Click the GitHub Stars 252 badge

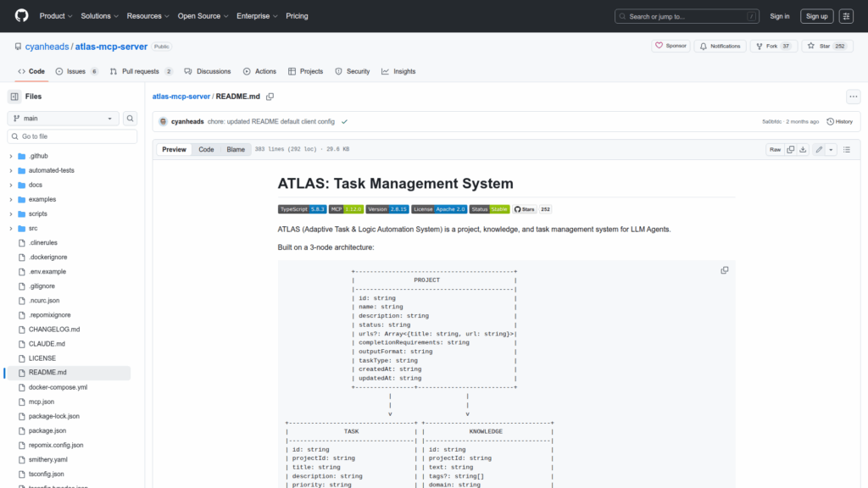pyautogui.click(x=532, y=209)
